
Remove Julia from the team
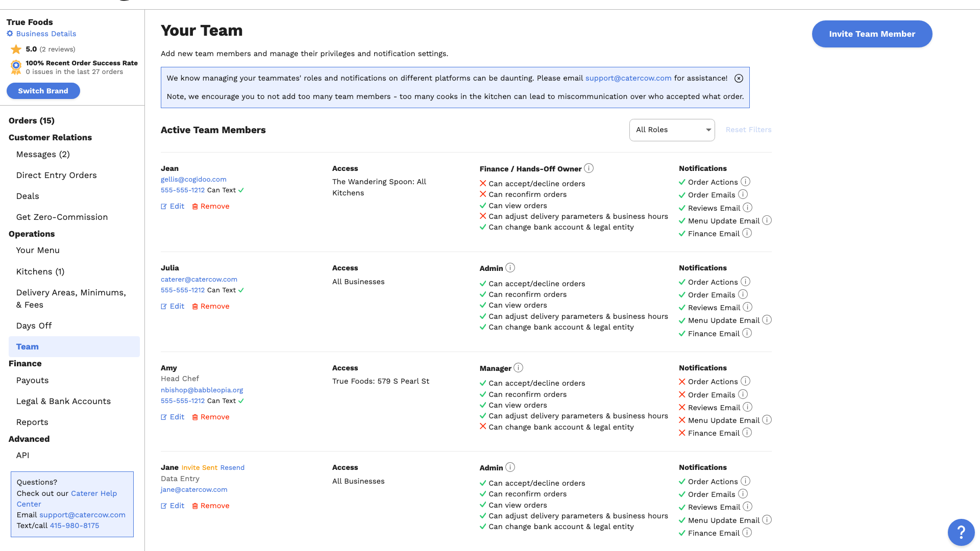click(210, 306)
